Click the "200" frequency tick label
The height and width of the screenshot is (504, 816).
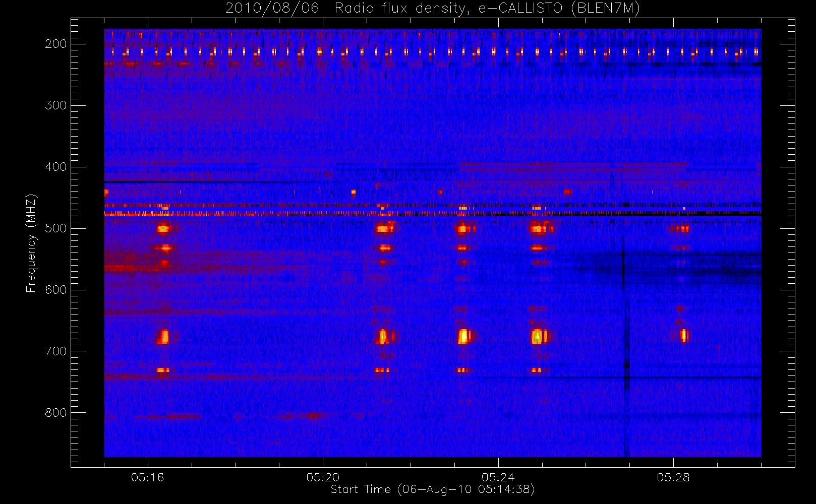[56, 44]
